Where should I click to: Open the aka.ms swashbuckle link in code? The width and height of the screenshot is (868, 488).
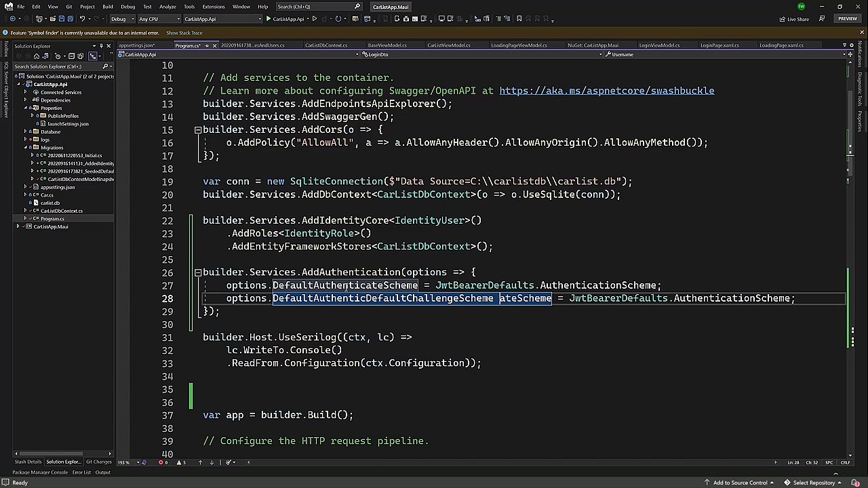[607, 91]
